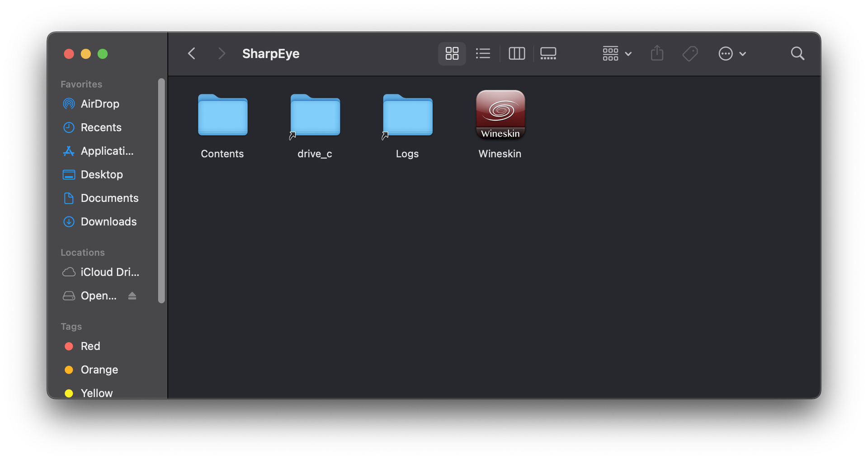Eject the Open... volume

tap(132, 296)
